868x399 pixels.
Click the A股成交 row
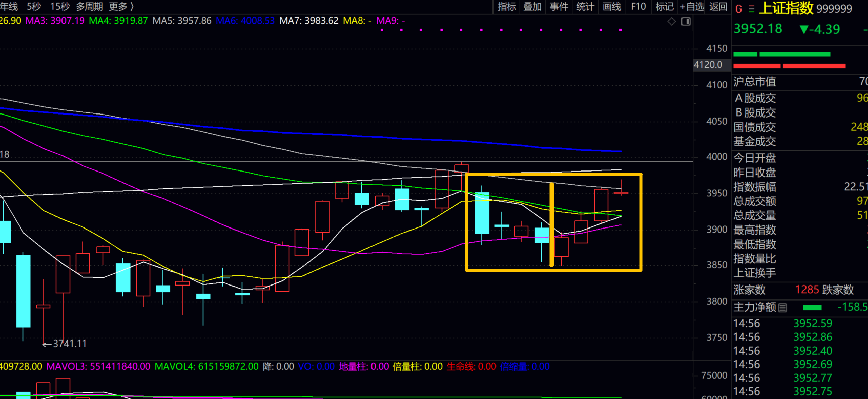pyautogui.click(x=800, y=98)
